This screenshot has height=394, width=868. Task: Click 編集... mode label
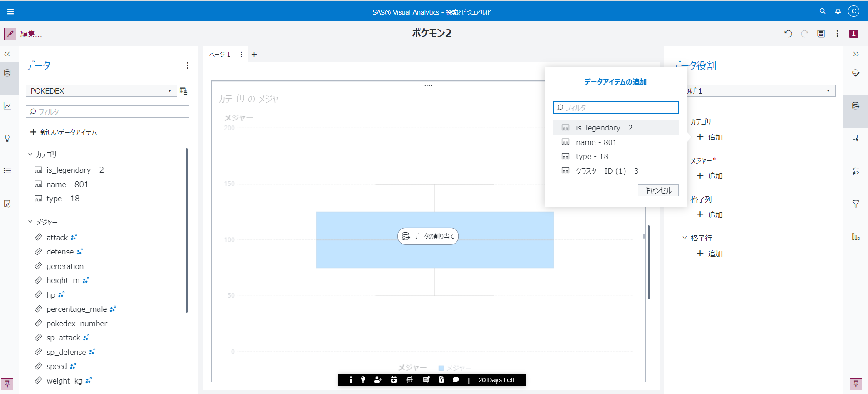tap(31, 34)
